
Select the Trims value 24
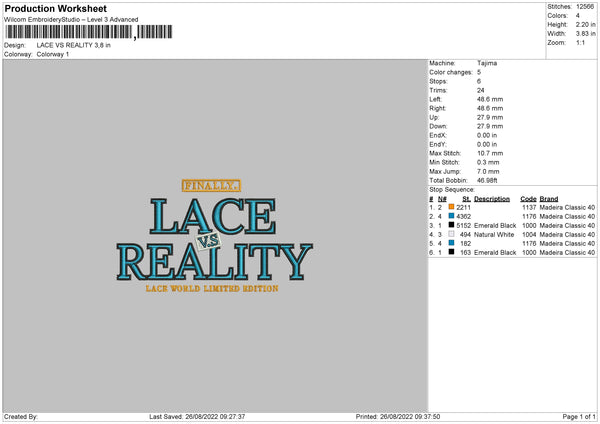coord(481,90)
